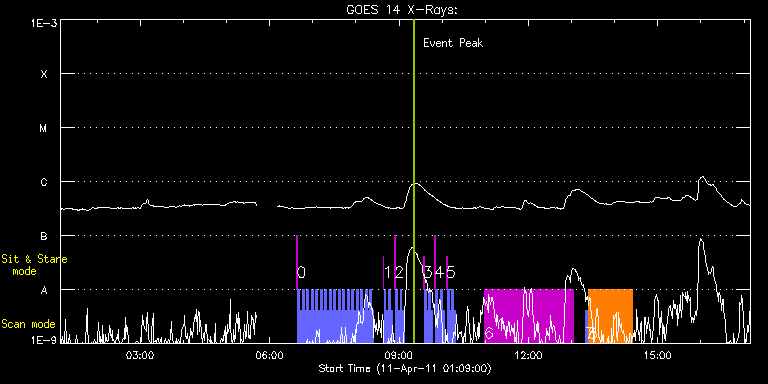Click the C flare class axis label
This screenshot has width=768, height=384.
coord(44,182)
